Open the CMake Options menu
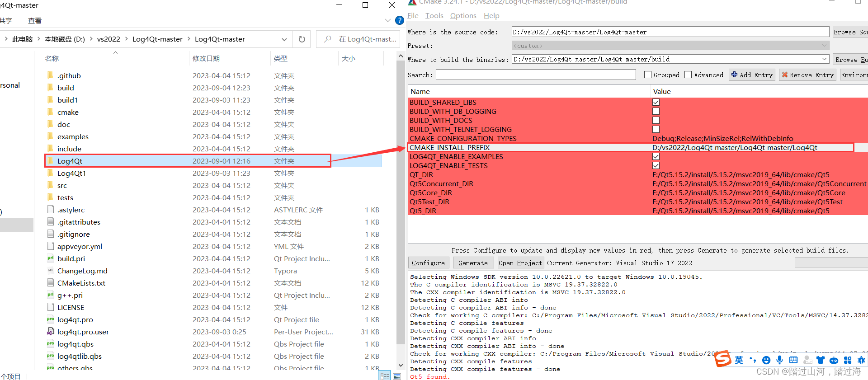This screenshot has height=380, width=868. (x=463, y=16)
